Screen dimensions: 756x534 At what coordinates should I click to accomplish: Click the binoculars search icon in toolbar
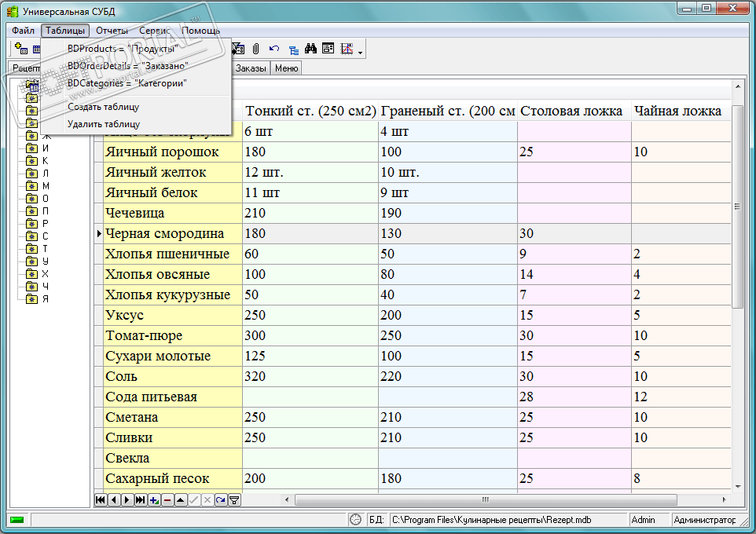click(x=310, y=49)
